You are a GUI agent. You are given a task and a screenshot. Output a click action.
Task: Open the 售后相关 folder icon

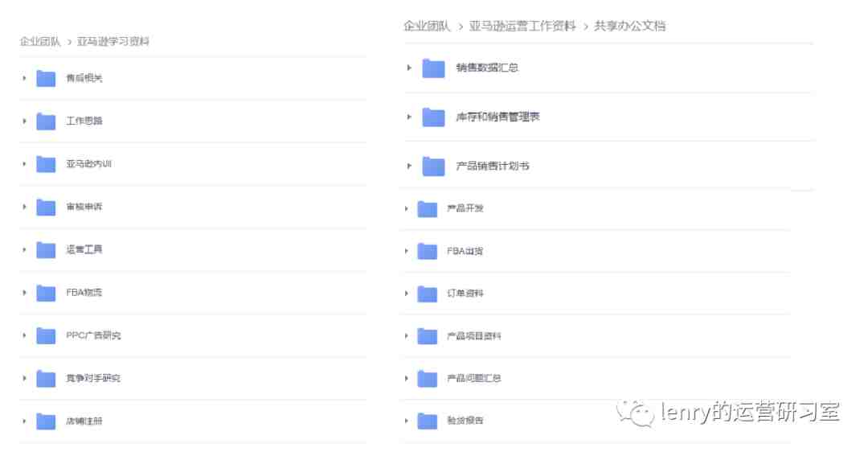pyautogui.click(x=46, y=79)
